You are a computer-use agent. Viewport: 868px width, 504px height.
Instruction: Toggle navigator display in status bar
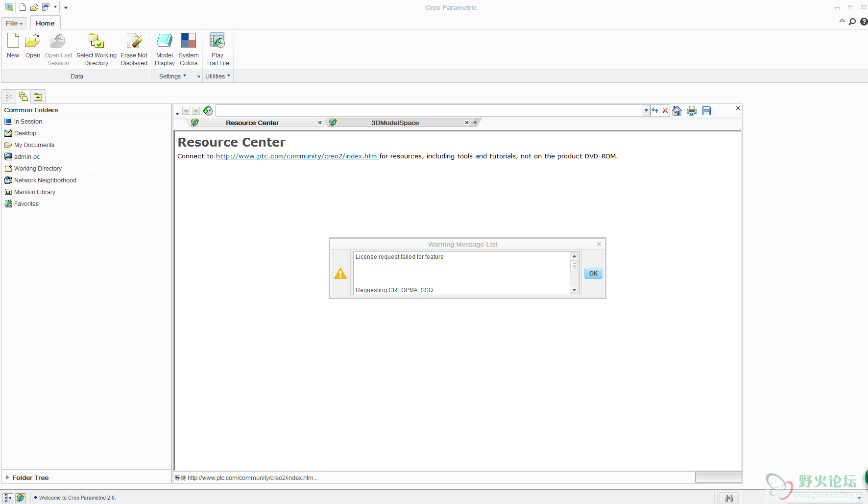(x=8, y=498)
